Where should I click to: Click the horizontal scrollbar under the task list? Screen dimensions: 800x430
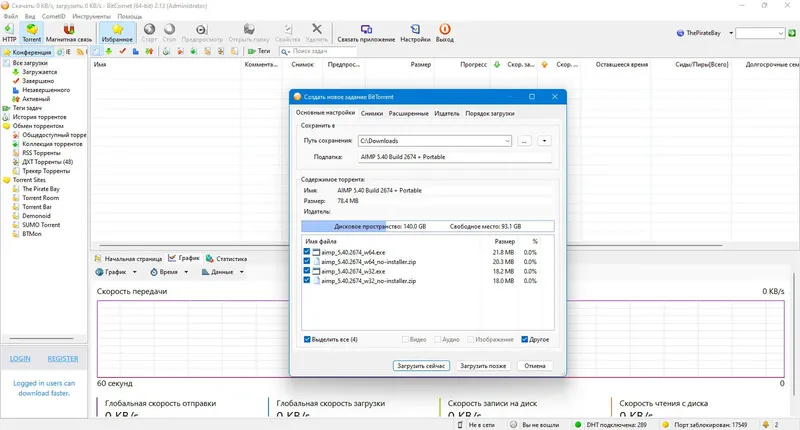(x=411, y=245)
